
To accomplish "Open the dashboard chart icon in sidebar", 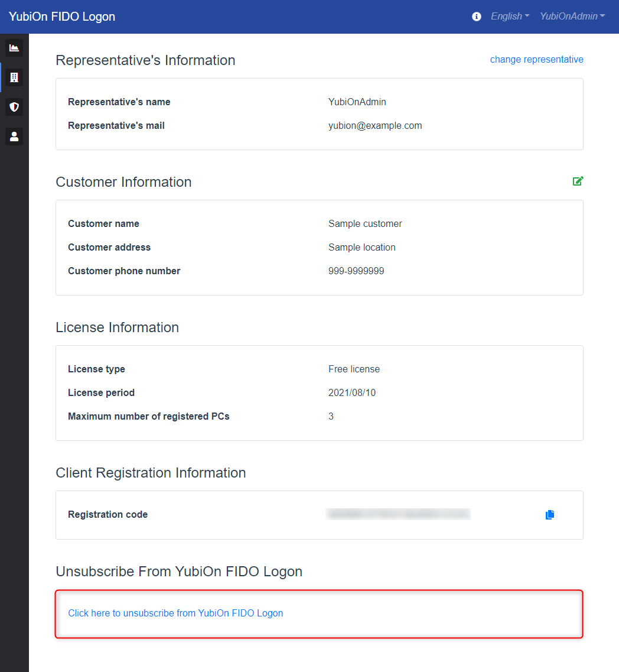I will (x=14, y=47).
